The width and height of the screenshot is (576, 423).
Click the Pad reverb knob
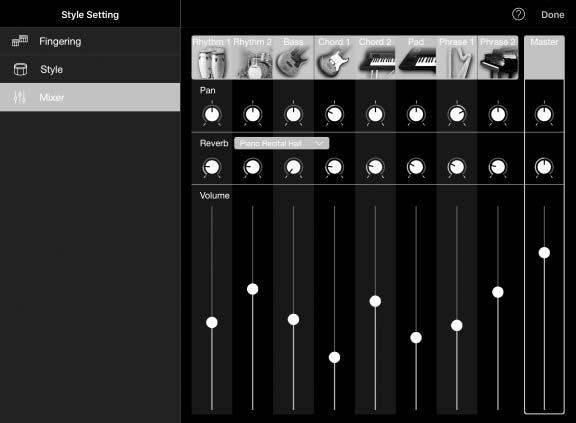click(416, 167)
